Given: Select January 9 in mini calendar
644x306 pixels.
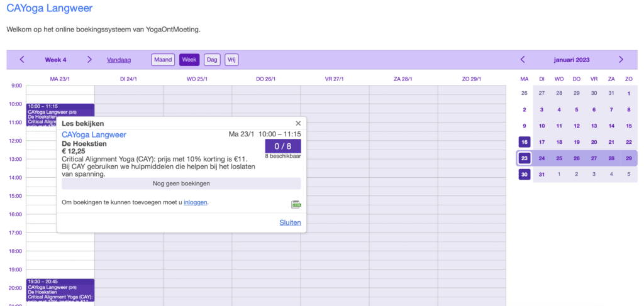Looking at the screenshot, I should tap(525, 126).
